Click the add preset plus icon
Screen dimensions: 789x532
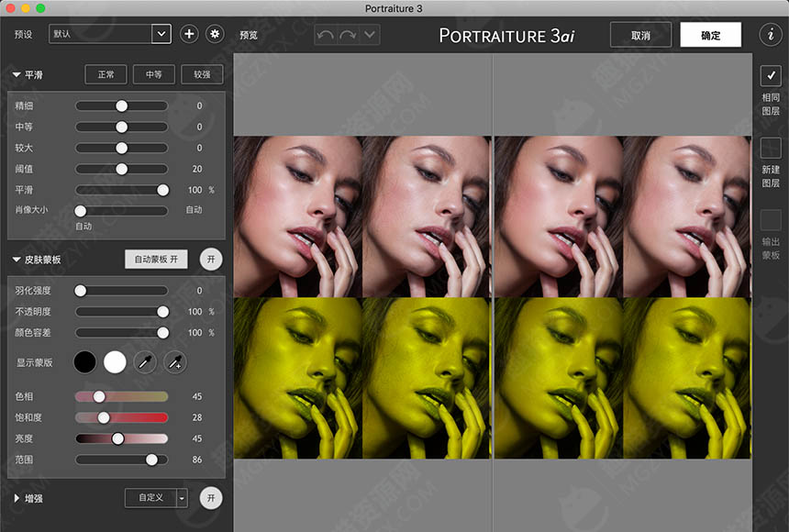pos(189,34)
